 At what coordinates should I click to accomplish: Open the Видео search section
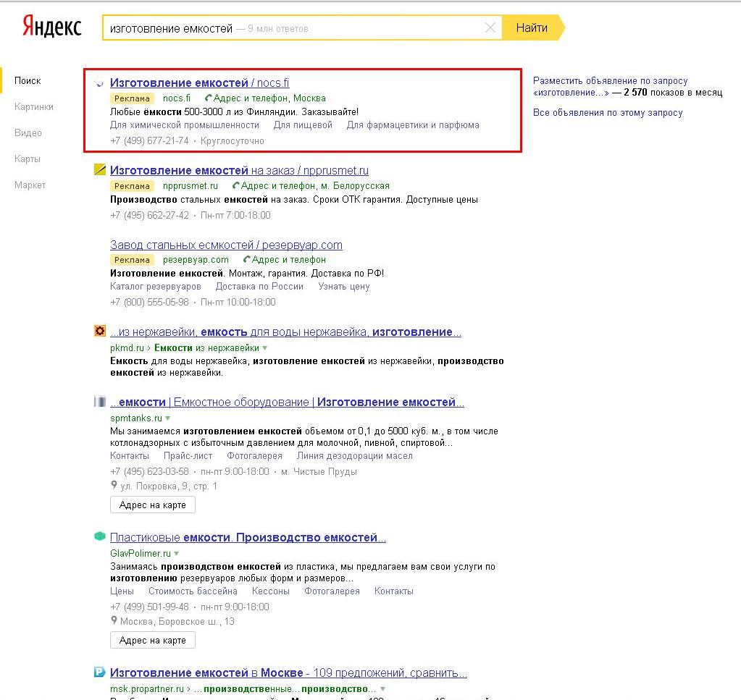pyautogui.click(x=28, y=133)
